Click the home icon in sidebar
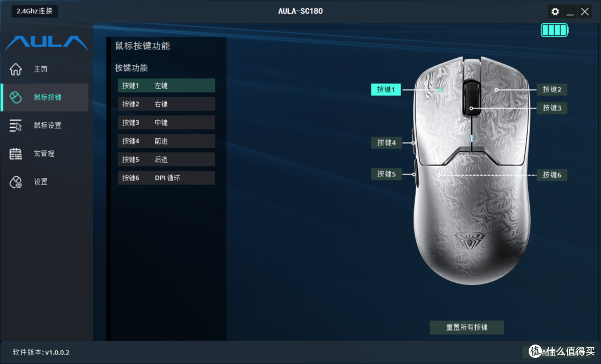Screen dimensions: 601x364 16,69
